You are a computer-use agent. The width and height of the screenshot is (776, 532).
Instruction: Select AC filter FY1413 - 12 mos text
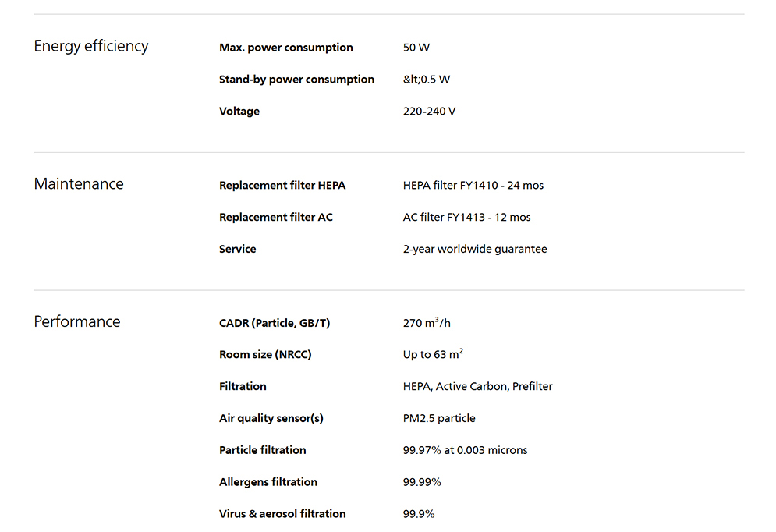click(x=466, y=218)
